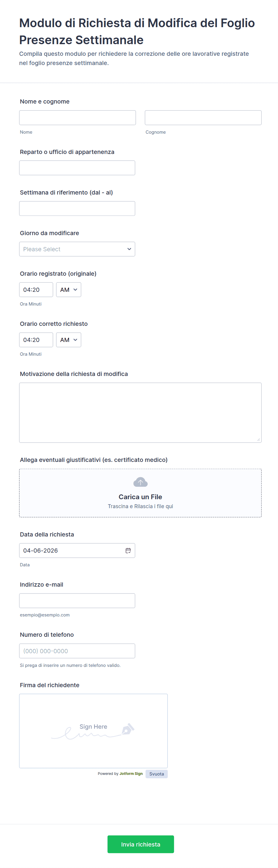
Task: Click the Invia richiesta button
Action: pyautogui.click(x=140, y=844)
